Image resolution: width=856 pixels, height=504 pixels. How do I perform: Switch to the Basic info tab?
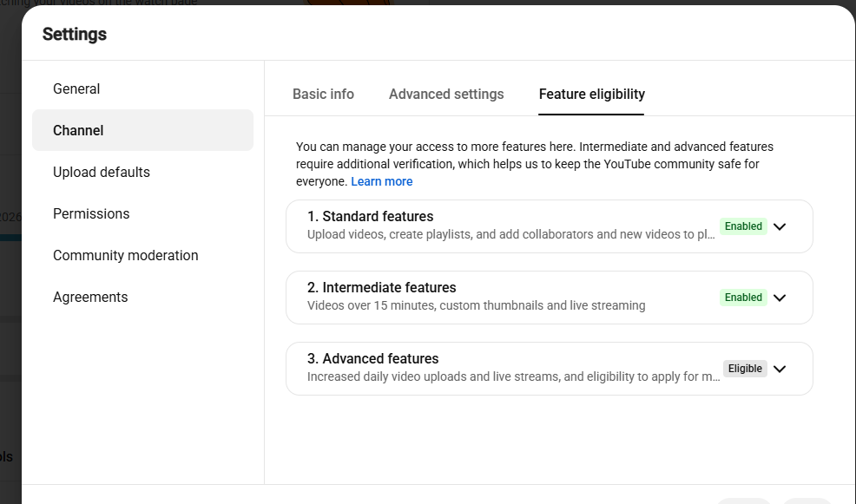(323, 95)
